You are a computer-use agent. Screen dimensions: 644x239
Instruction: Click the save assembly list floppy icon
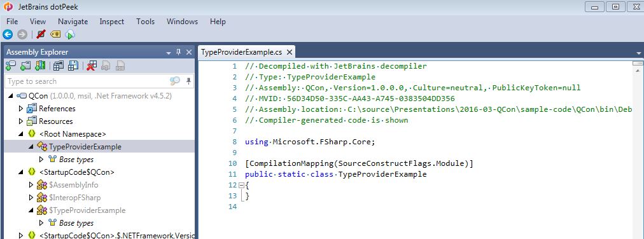click(x=73, y=65)
